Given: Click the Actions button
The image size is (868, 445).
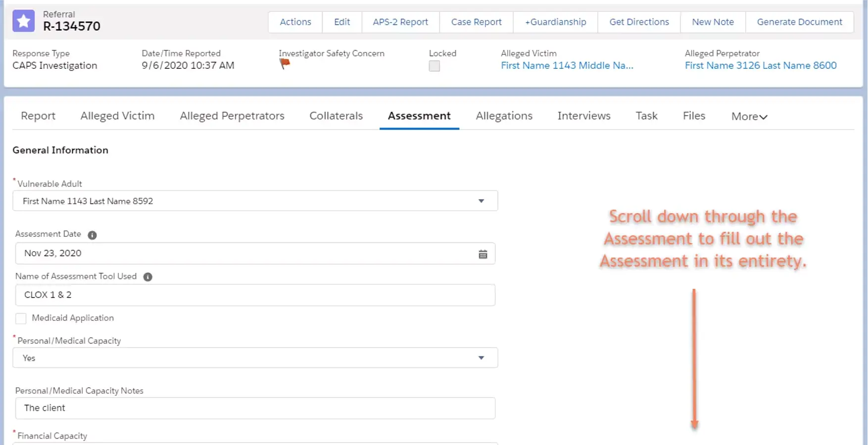Looking at the screenshot, I should point(295,22).
